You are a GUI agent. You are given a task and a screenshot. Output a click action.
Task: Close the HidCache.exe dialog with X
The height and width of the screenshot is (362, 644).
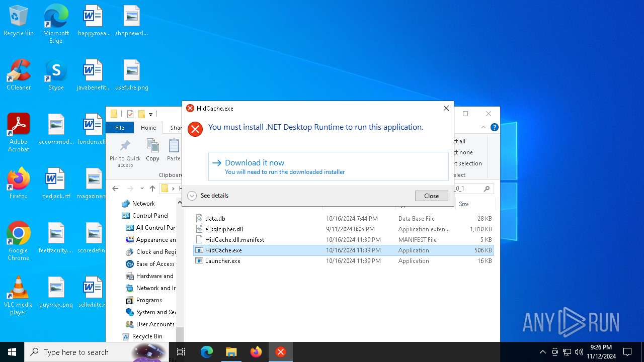446,108
